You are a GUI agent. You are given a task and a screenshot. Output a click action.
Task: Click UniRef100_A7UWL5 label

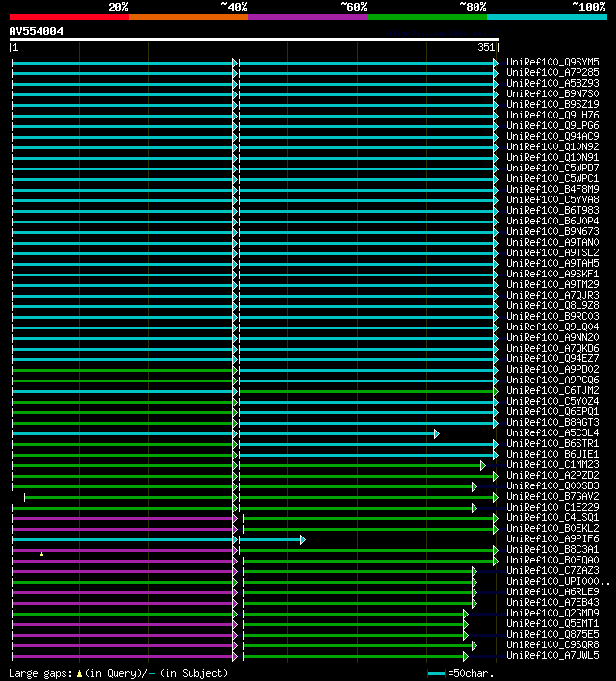(x=552, y=655)
